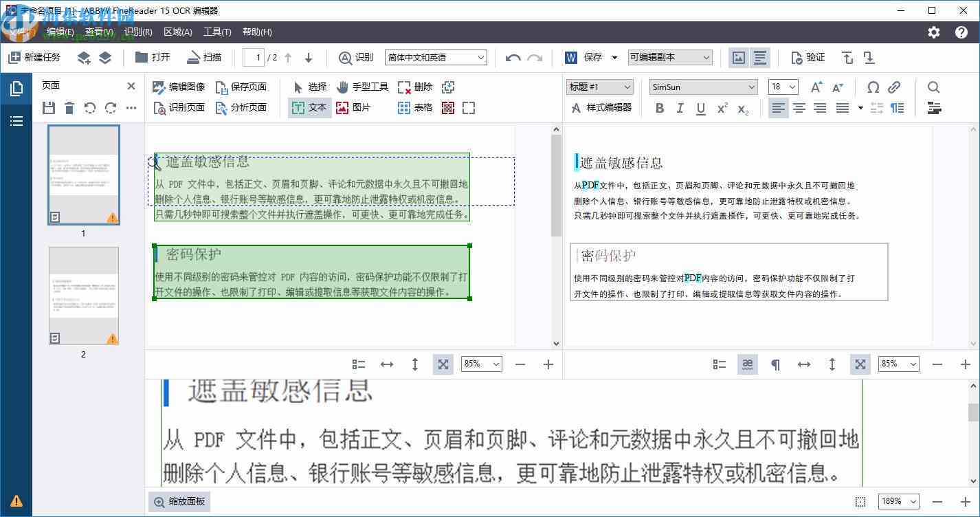Image resolution: width=980 pixels, height=517 pixels.
Task: Insert hyperlink with chain icon
Action: pos(894,87)
